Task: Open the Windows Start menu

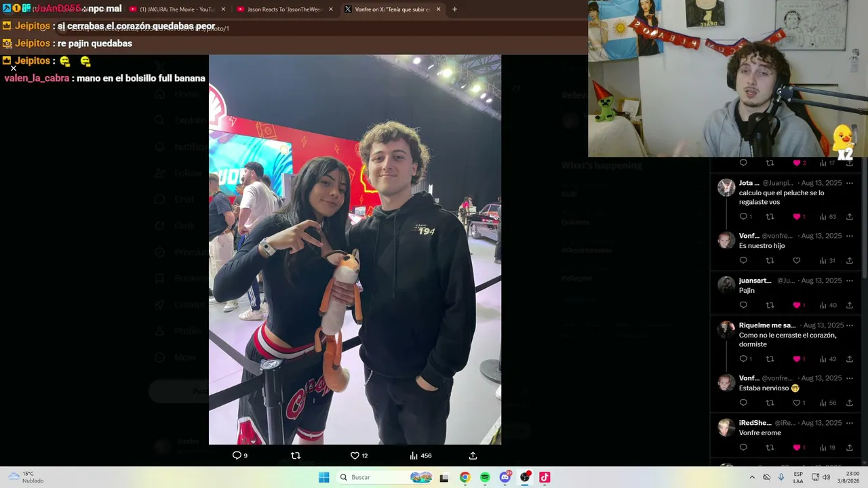Action: 323,477
